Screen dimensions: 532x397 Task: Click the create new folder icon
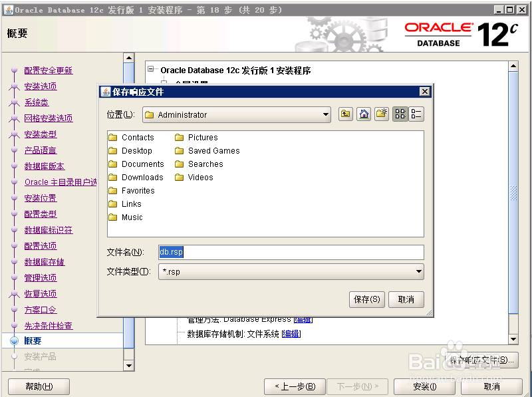point(381,114)
